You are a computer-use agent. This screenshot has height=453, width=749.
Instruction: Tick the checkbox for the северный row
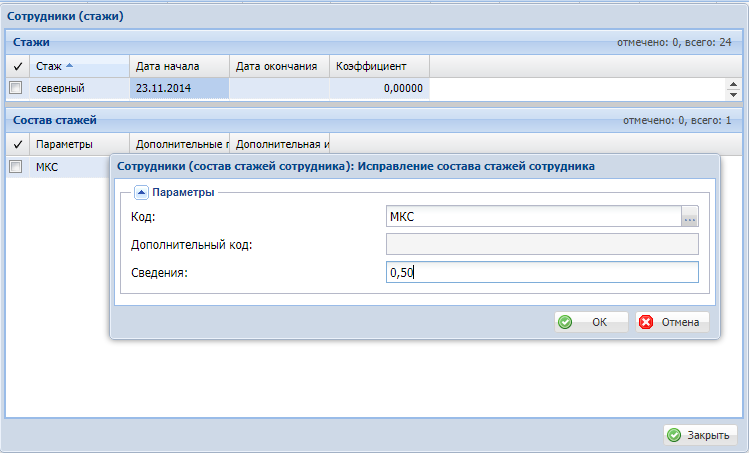click(16, 88)
